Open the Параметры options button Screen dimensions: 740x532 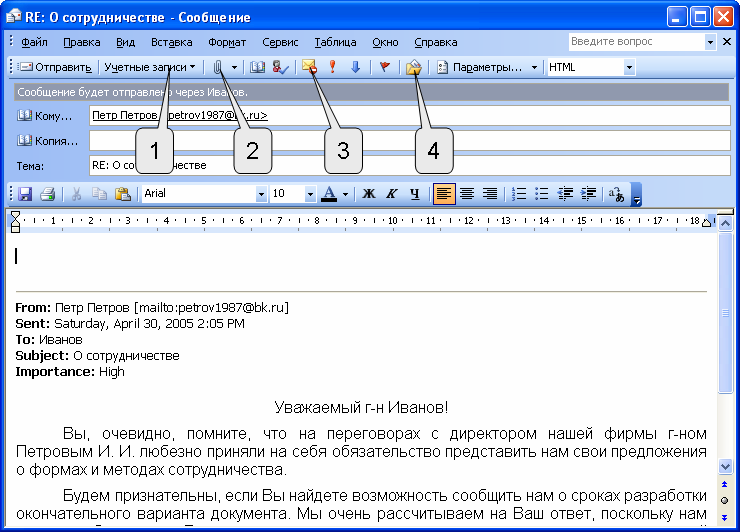(480, 67)
